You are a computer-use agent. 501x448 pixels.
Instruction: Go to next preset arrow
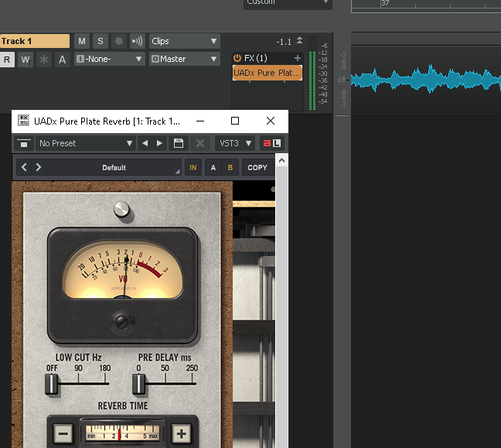[x=159, y=143]
